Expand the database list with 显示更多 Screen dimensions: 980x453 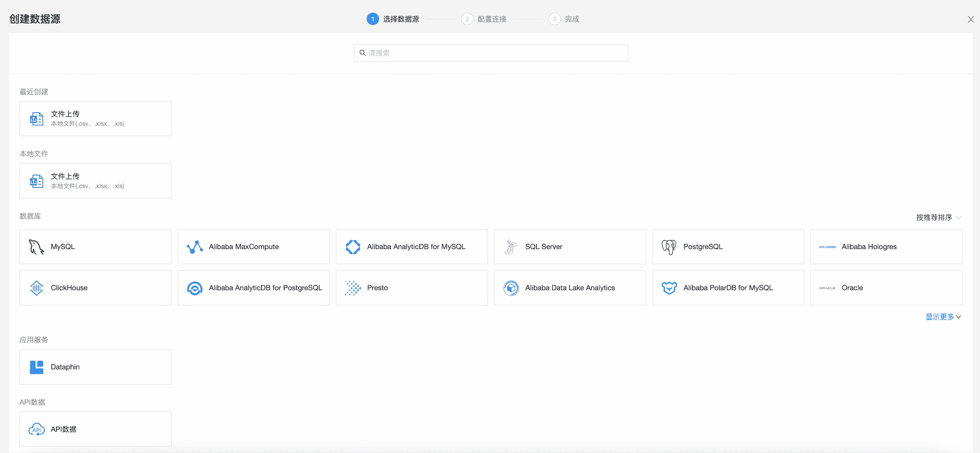pyautogui.click(x=943, y=317)
